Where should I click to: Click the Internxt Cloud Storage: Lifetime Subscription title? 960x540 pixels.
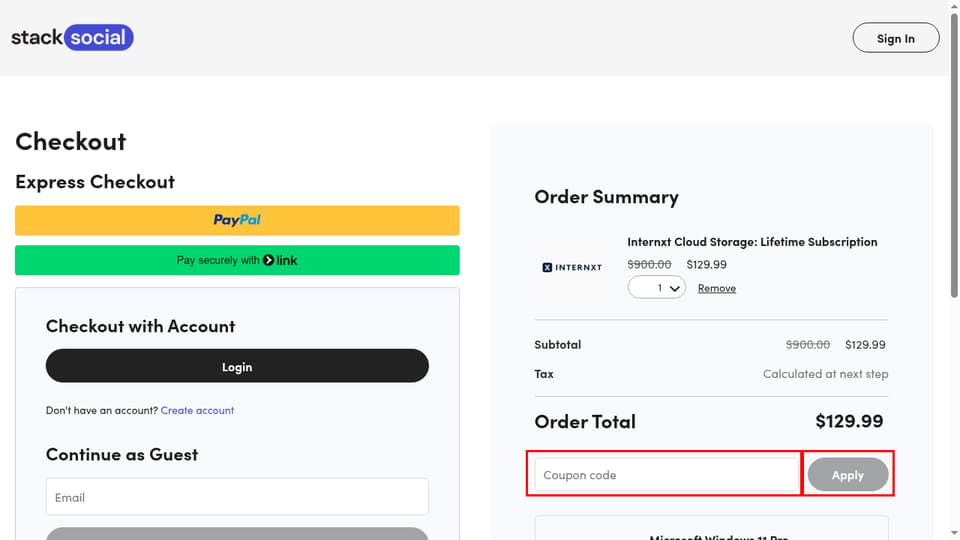coord(752,242)
